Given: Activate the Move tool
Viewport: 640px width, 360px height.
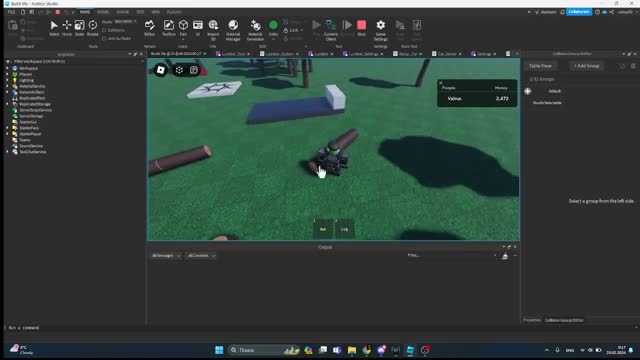Looking at the screenshot, I should tap(67, 28).
